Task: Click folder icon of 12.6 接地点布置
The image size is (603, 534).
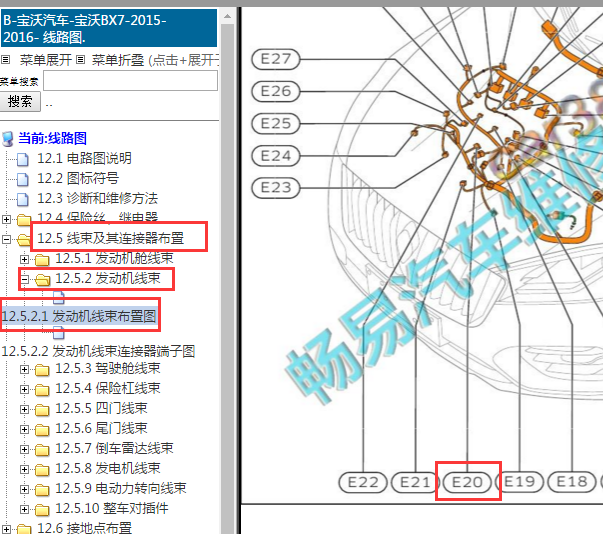Action: (23, 529)
